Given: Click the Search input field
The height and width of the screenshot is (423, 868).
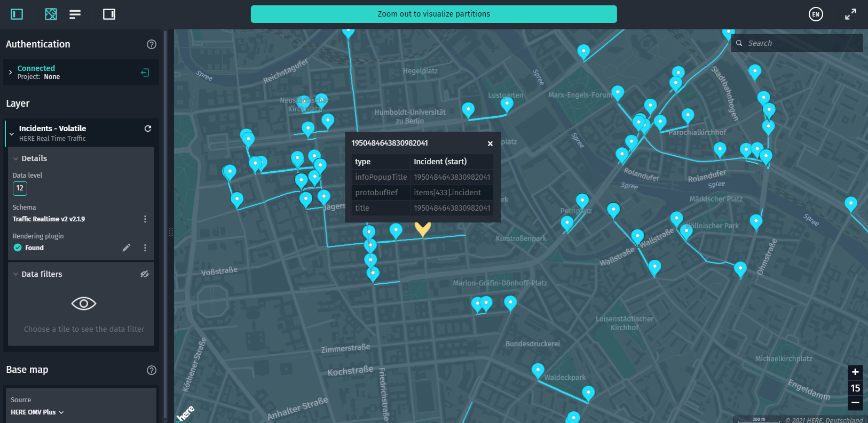Looking at the screenshot, I should click(x=797, y=43).
